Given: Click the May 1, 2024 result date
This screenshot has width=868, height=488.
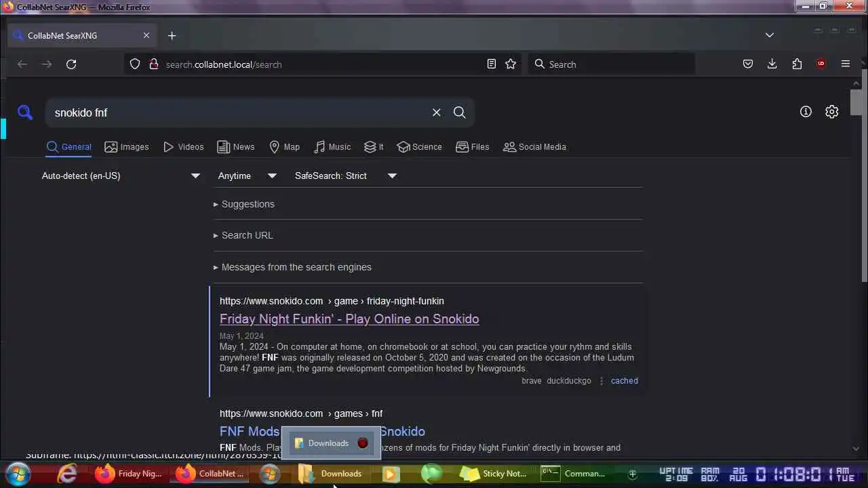Looking at the screenshot, I should click(241, 336).
